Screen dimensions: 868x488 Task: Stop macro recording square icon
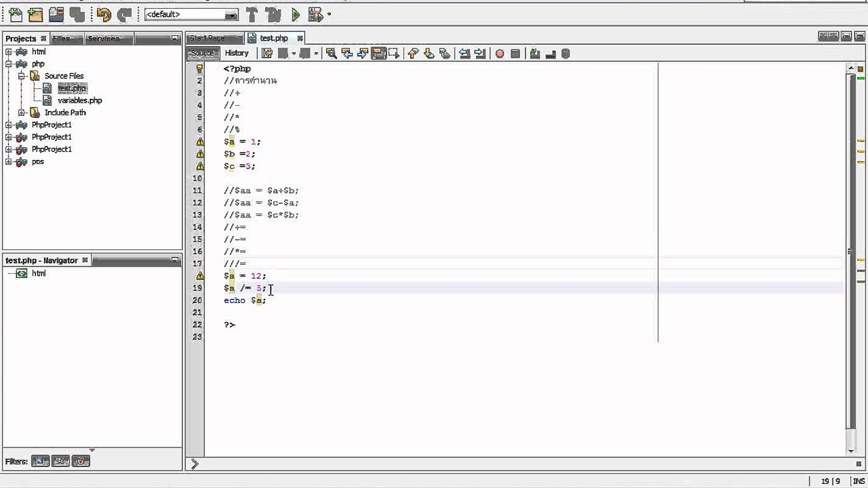[515, 54]
